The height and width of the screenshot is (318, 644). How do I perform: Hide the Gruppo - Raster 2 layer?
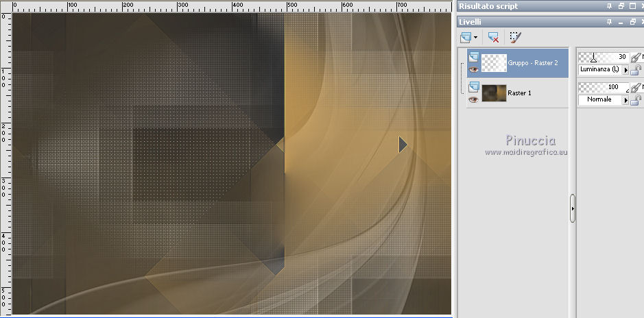pos(473,69)
